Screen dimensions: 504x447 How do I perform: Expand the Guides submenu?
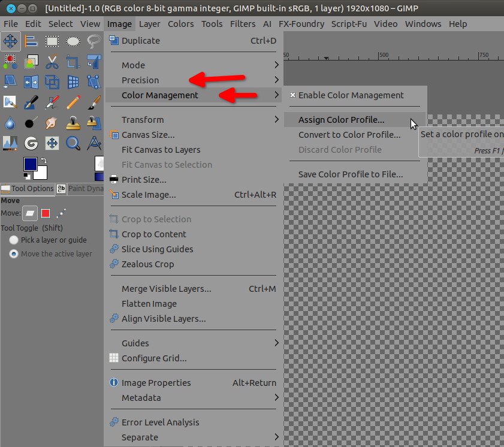pos(194,343)
